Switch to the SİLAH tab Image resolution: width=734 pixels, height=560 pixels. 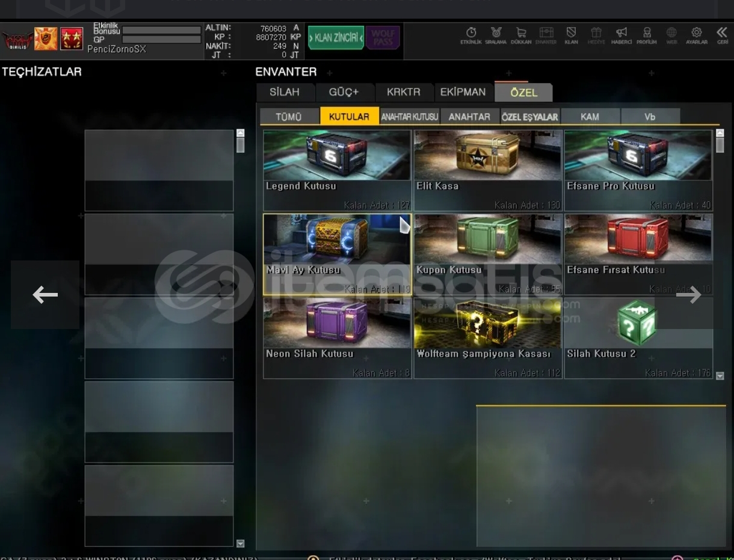point(285,92)
